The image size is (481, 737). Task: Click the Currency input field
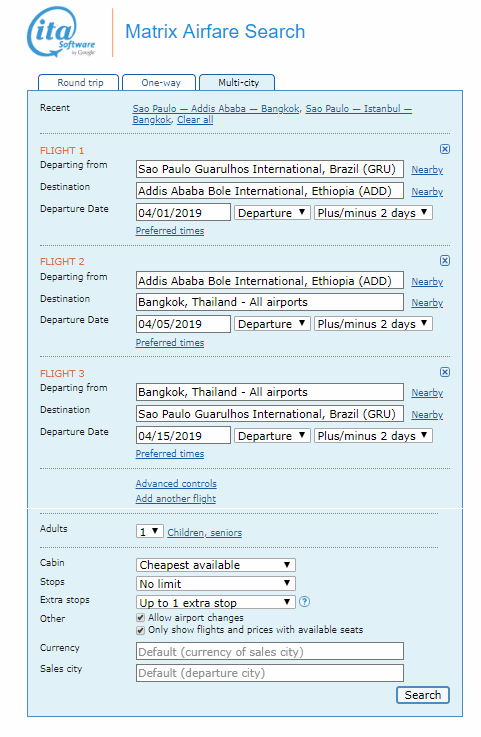269,651
